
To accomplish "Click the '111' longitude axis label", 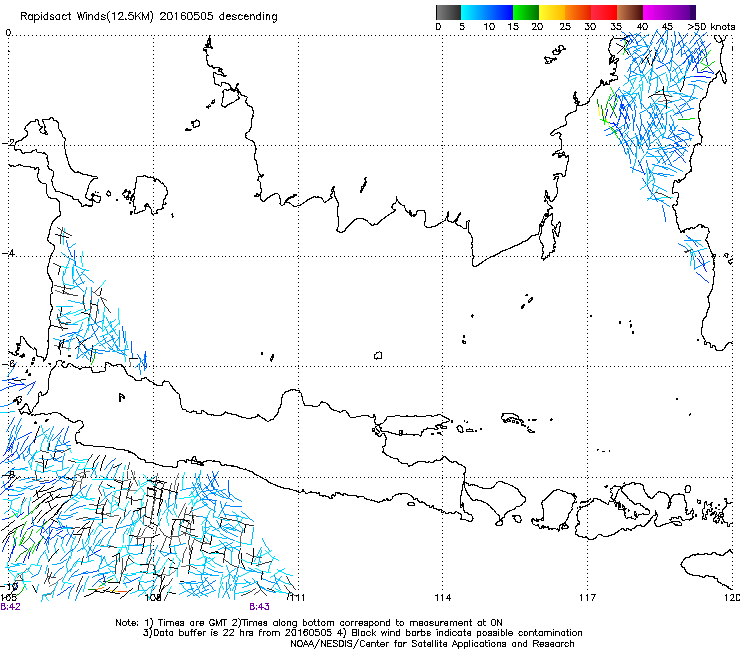I will click(x=297, y=598).
